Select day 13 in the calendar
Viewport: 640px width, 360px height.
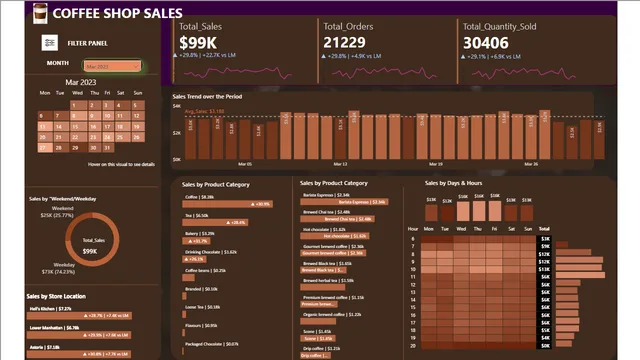[x=45, y=127]
